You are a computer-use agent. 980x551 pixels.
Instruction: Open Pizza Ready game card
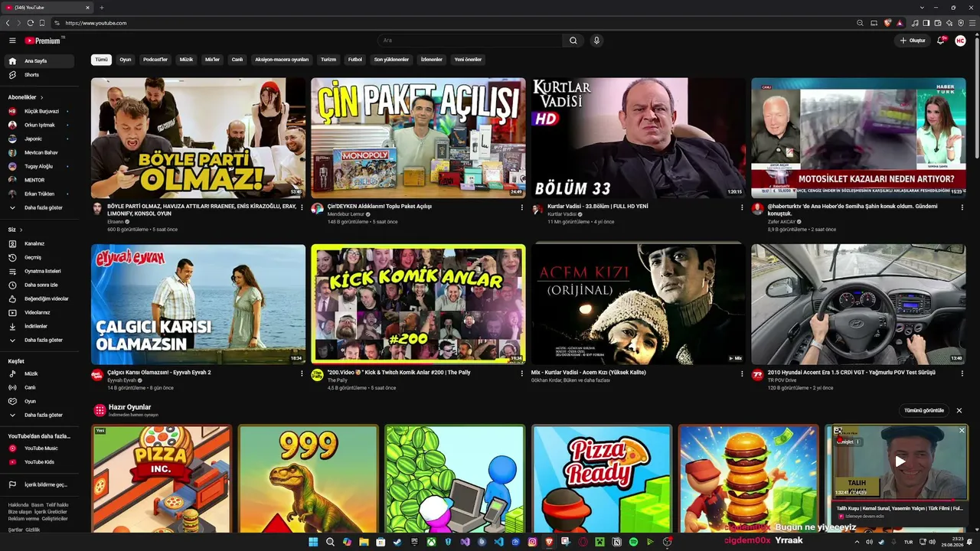coord(602,479)
